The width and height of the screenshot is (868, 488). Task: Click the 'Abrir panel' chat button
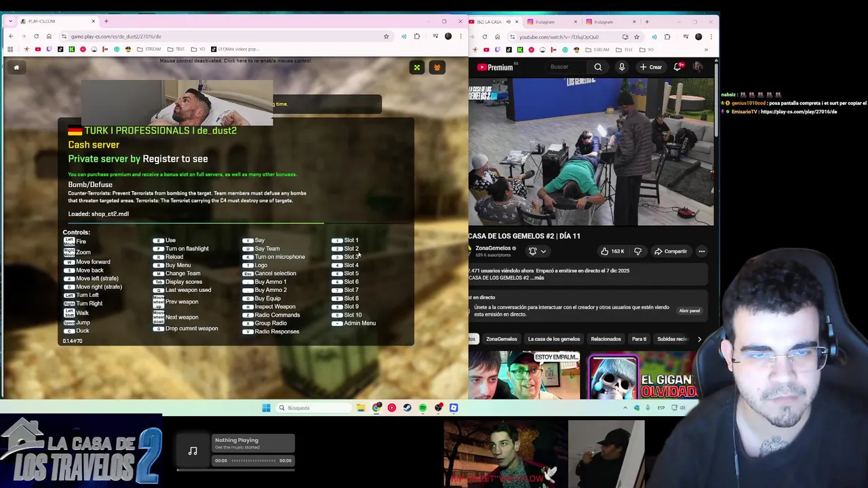click(690, 310)
